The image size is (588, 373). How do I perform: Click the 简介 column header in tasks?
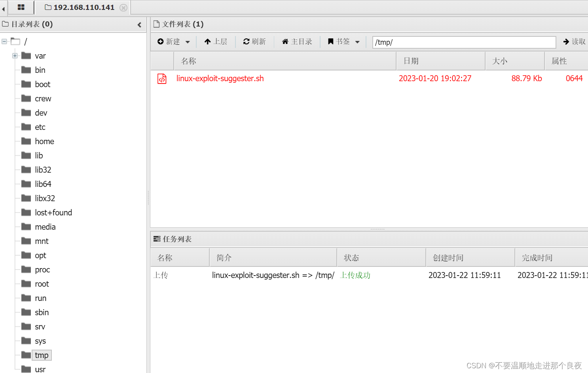point(273,258)
